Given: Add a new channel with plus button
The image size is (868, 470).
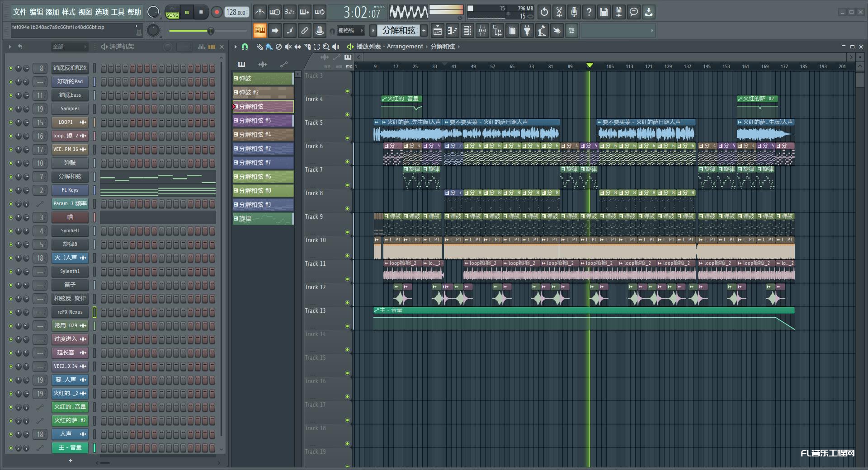Looking at the screenshot, I should (70, 461).
